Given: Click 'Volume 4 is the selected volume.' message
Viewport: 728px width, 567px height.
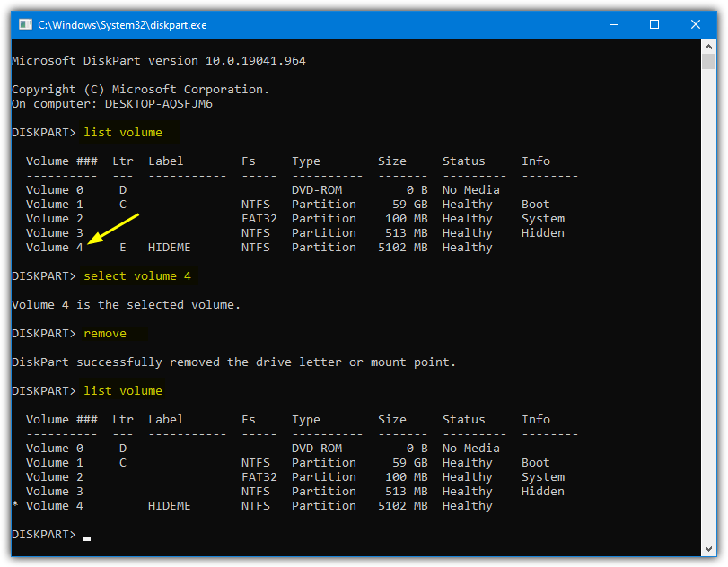Looking at the screenshot, I should pyautogui.click(x=126, y=305).
